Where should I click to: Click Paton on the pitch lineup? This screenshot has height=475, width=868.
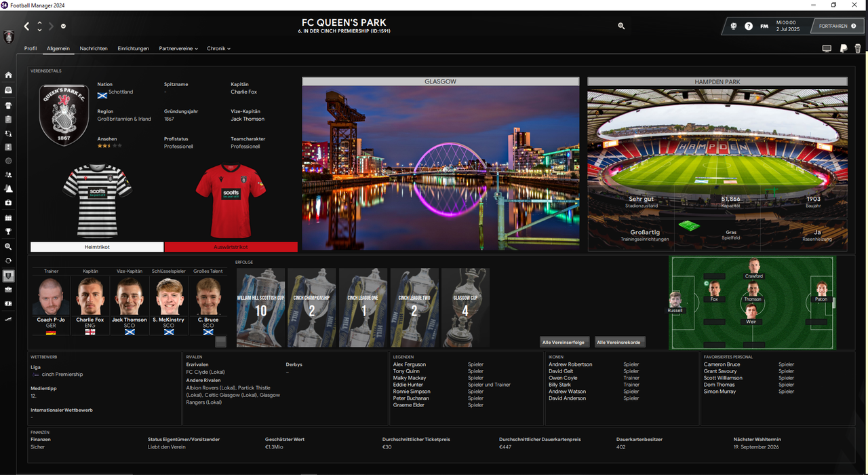coord(821,292)
